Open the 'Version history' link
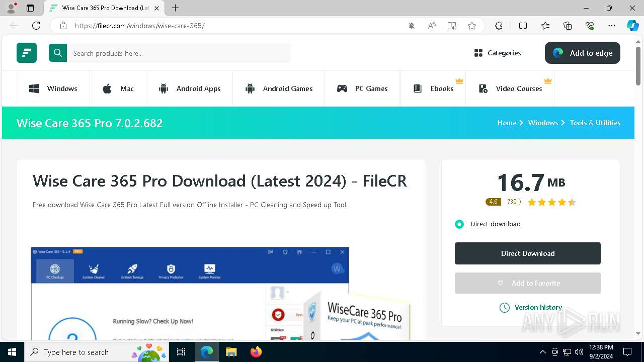This screenshot has height=362, width=644. tap(531, 307)
